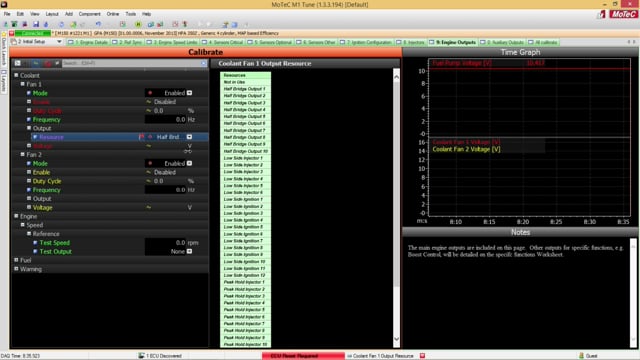The width and height of the screenshot is (640, 360).
Task: Click the Test Speed rpm value field
Action: coord(165,242)
